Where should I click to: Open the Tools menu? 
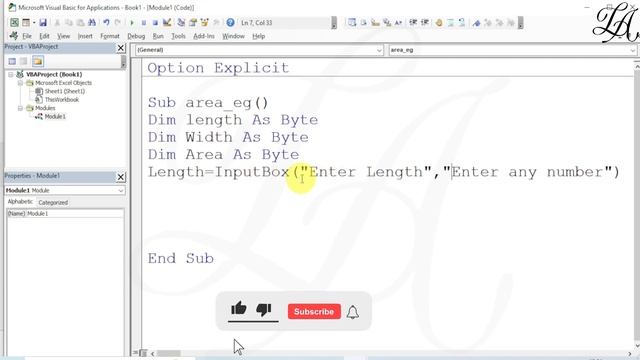(178, 36)
